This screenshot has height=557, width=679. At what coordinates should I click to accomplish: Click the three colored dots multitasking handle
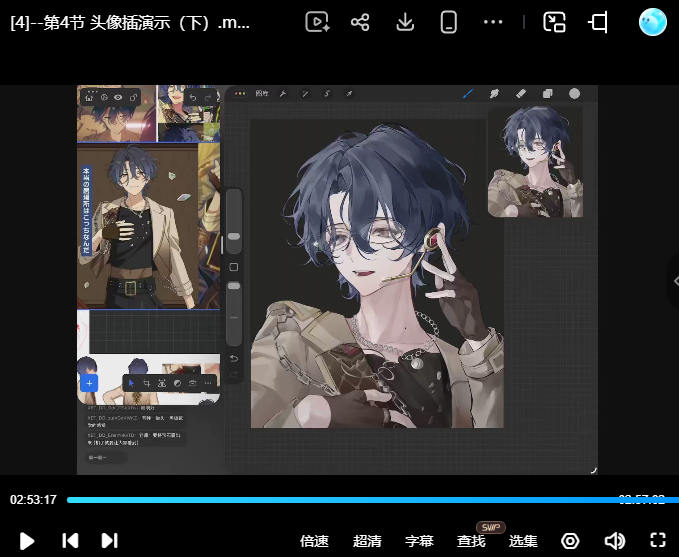(239, 94)
